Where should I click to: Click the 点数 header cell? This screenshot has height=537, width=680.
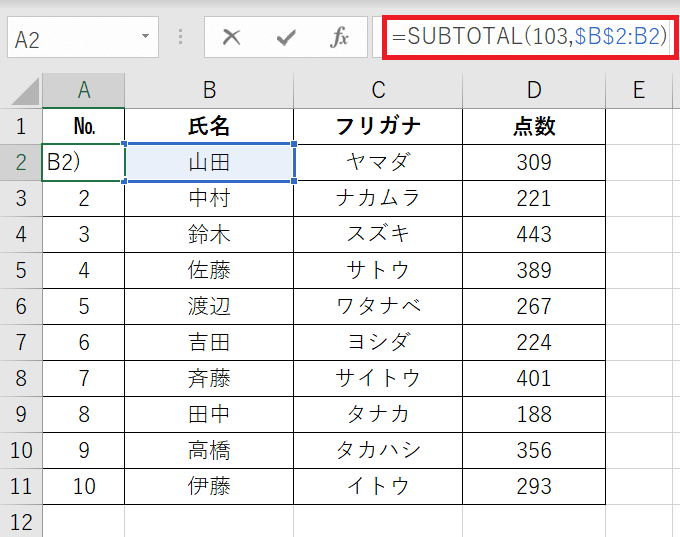click(x=534, y=126)
